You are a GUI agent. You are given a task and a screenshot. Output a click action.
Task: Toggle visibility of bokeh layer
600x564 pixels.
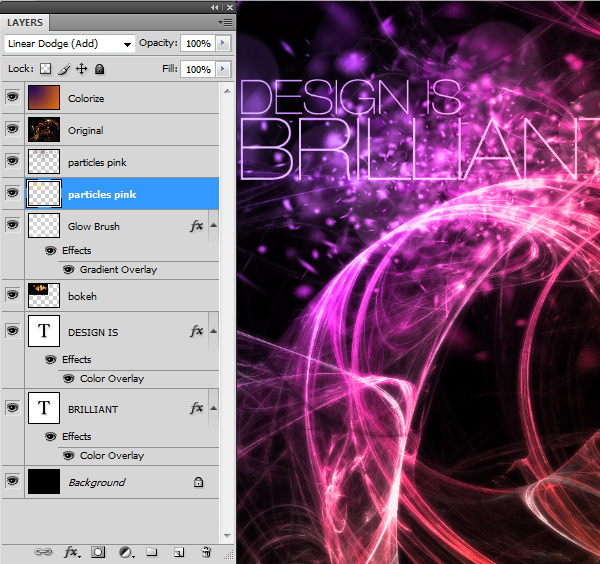pos(12,296)
